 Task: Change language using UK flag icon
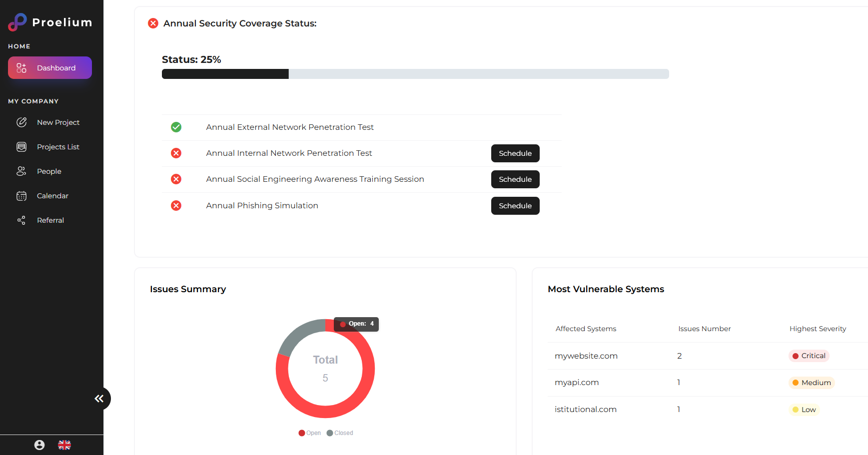coord(64,445)
